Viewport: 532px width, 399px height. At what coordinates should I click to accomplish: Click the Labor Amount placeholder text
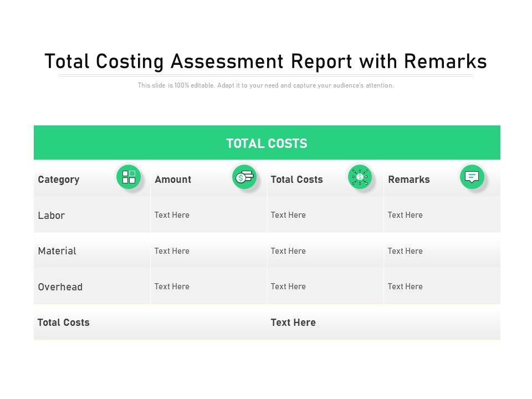click(x=172, y=215)
